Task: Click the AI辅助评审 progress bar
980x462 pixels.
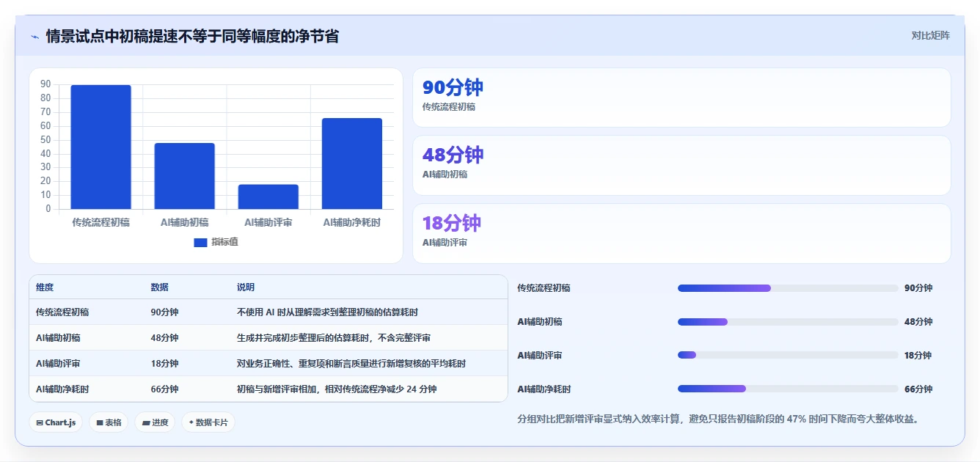Action: 788,356
